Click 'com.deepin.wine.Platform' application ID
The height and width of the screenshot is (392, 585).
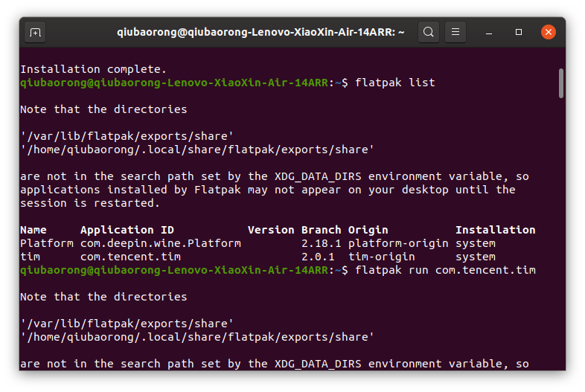161,243
